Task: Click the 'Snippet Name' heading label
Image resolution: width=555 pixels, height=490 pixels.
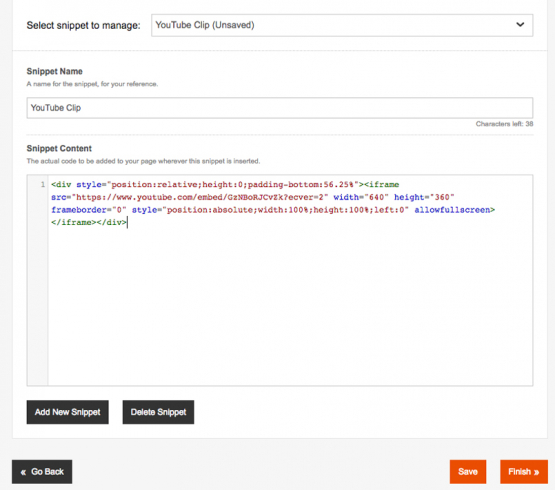Action: tap(55, 71)
